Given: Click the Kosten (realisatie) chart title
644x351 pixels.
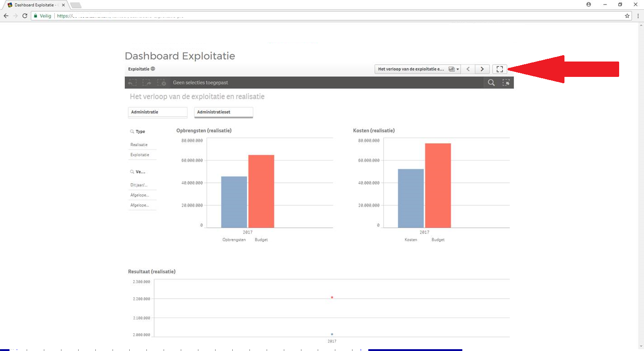Looking at the screenshot, I should pyautogui.click(x=374, y=130).
